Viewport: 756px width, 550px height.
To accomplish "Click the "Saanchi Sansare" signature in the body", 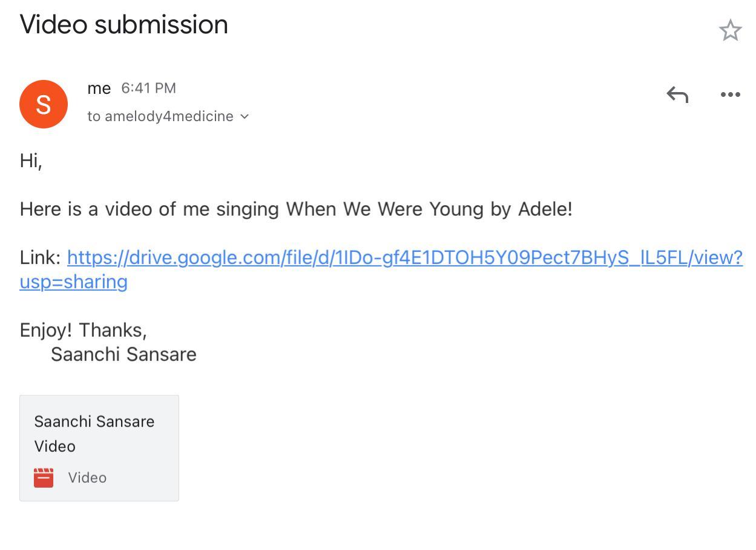I will point(123,354).
